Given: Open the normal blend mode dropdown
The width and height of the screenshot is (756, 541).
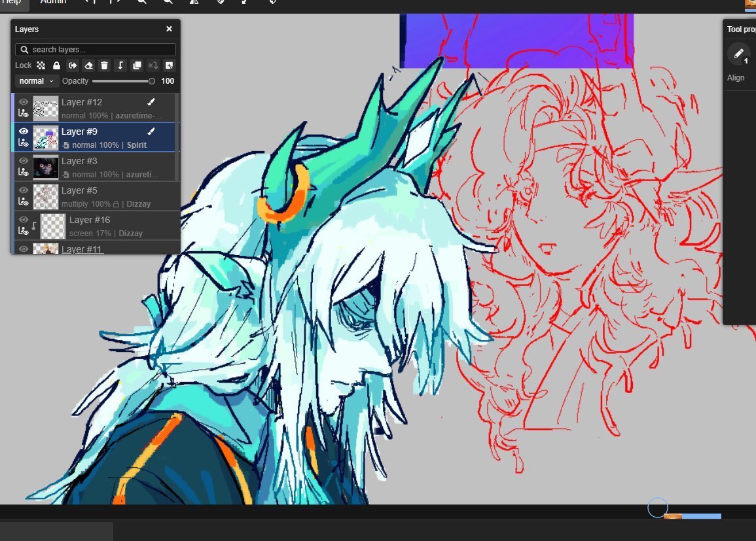Looking at the screenshot, I should click(x=36, y=81).
